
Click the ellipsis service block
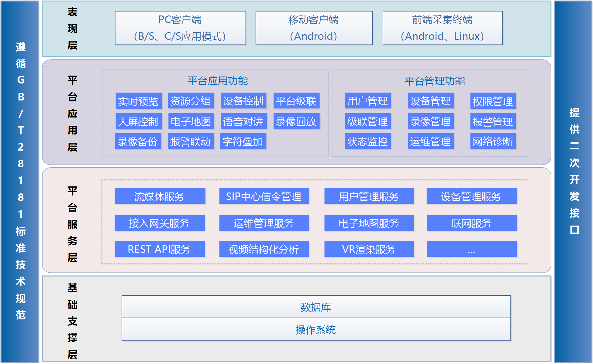[472, 249]
